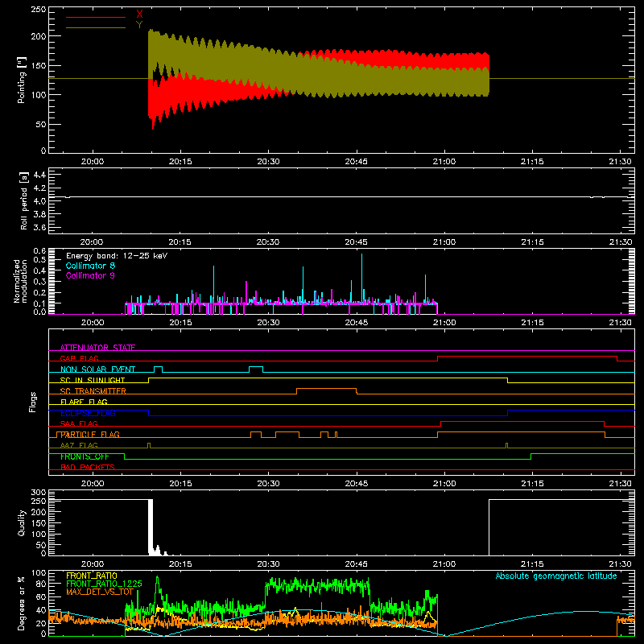Click the Flags axis title

point(33,402)
